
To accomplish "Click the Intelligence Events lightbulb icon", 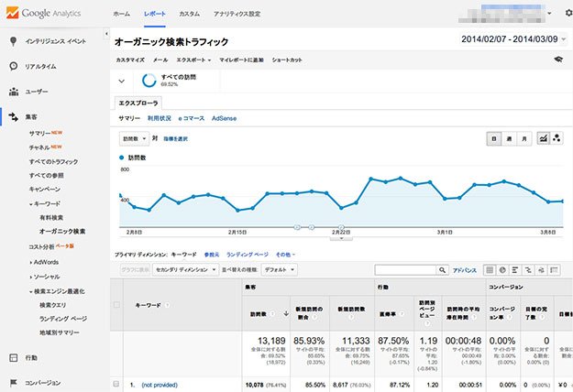I will (x=13, y=41).
